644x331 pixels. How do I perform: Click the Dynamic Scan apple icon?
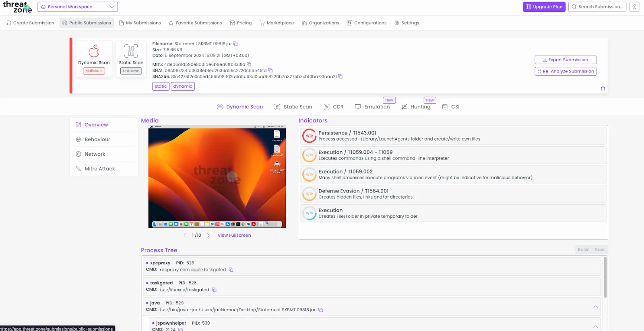(94, 51)
